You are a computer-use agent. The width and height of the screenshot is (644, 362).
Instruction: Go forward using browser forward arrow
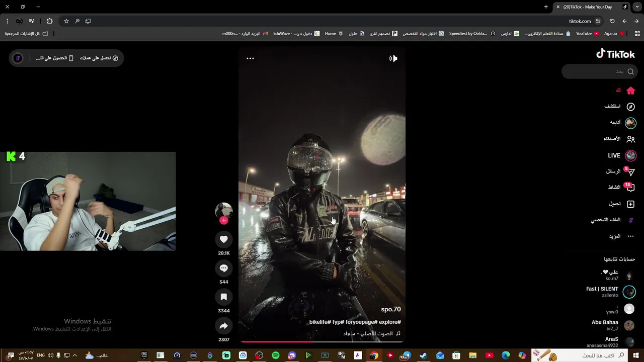point(624,21)
